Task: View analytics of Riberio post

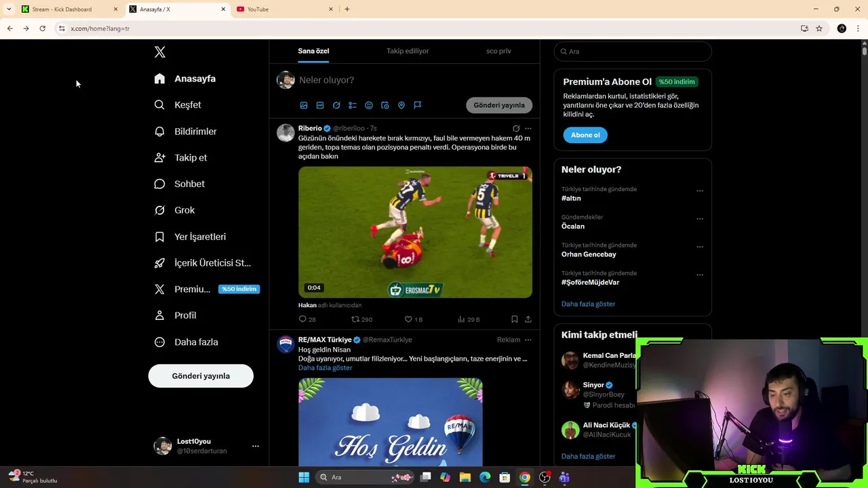Action: tap(469, 319)
